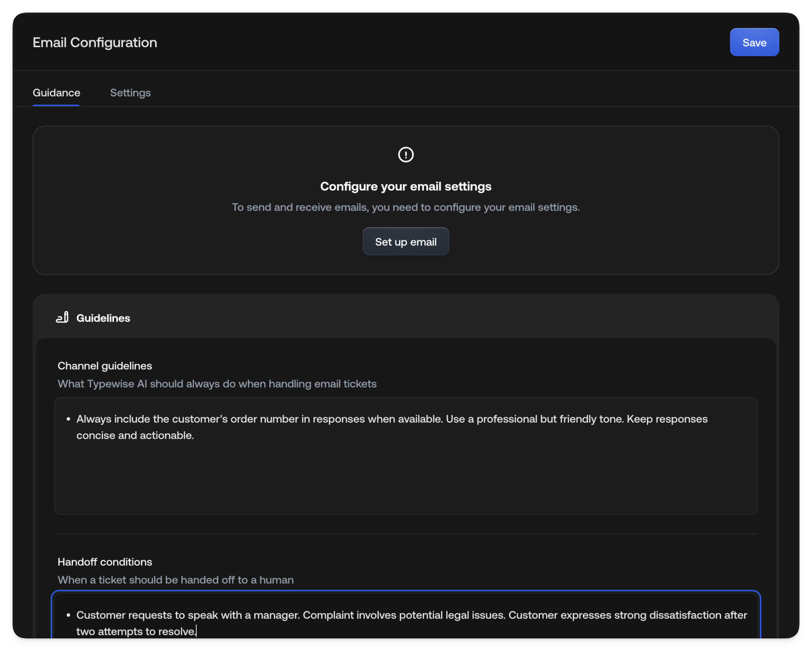Click the Set up email button
Screen dimensions: 812x651
pos(406,241)
